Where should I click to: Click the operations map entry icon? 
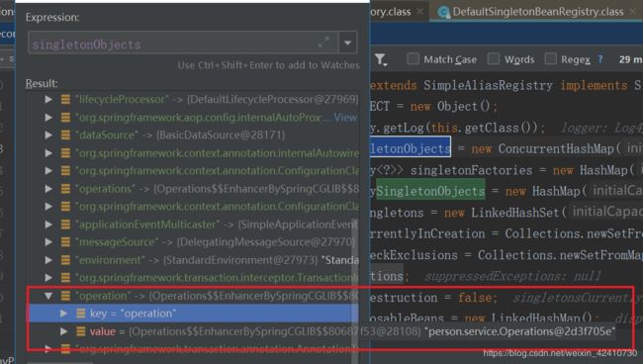click(x=65, y=189)
